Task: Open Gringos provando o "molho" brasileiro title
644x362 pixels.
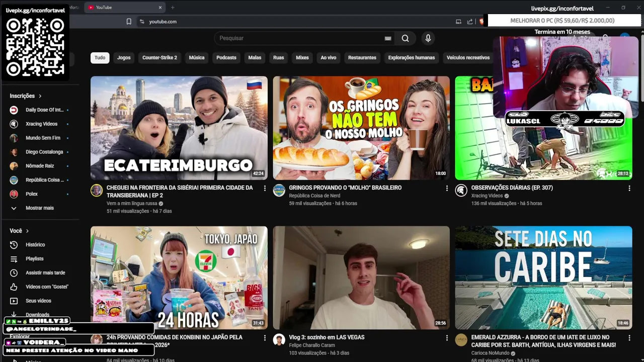Action: [x=345, y=188]
